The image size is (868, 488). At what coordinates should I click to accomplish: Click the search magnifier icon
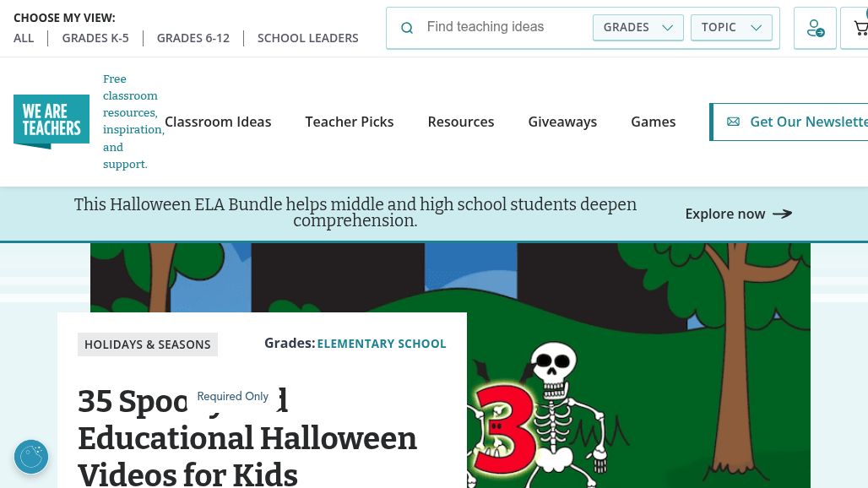pos(407,28)
